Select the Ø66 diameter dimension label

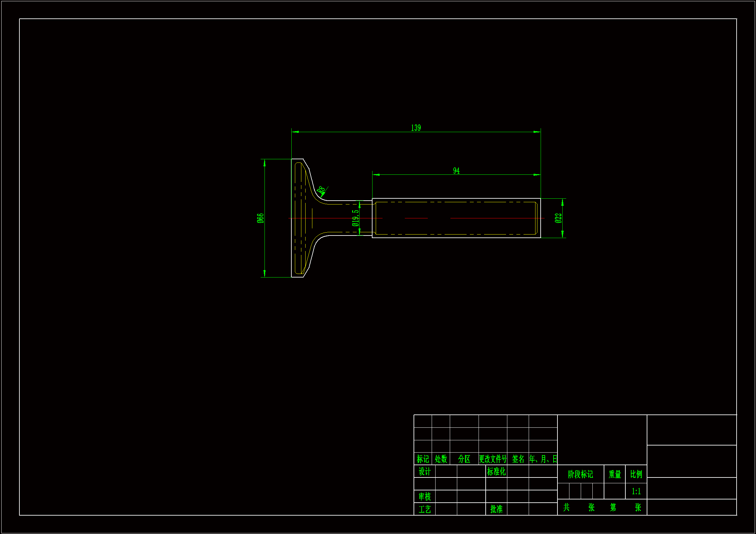260,218
